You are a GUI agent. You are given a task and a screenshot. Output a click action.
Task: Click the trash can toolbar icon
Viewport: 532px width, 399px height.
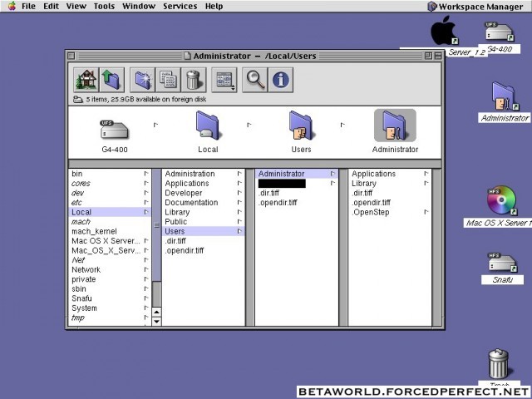pyautogui.click(x=193, y=80)
